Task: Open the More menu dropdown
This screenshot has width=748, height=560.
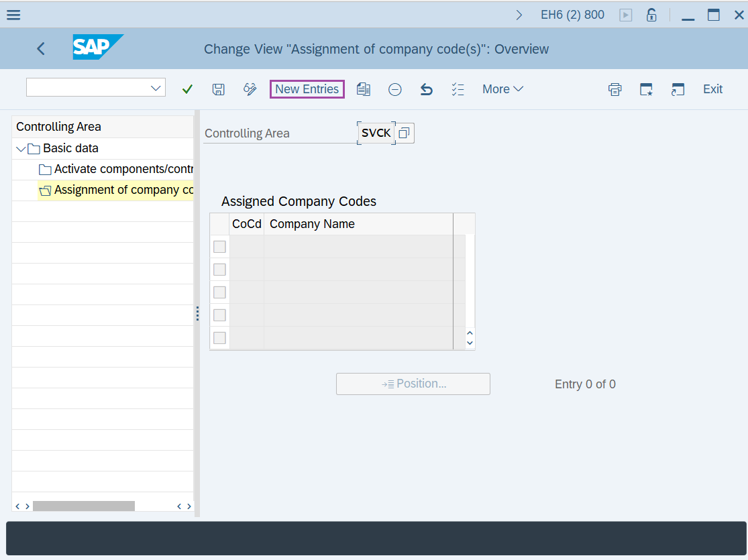Action: coord(502,89)
